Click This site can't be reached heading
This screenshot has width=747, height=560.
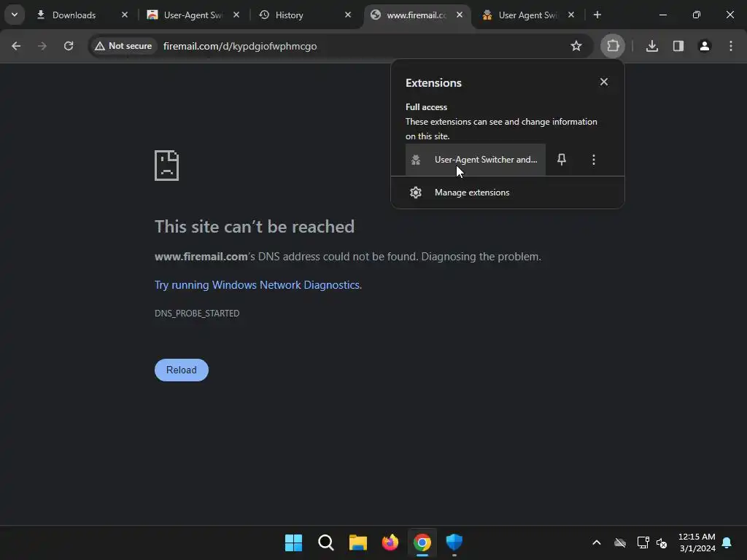255,227
